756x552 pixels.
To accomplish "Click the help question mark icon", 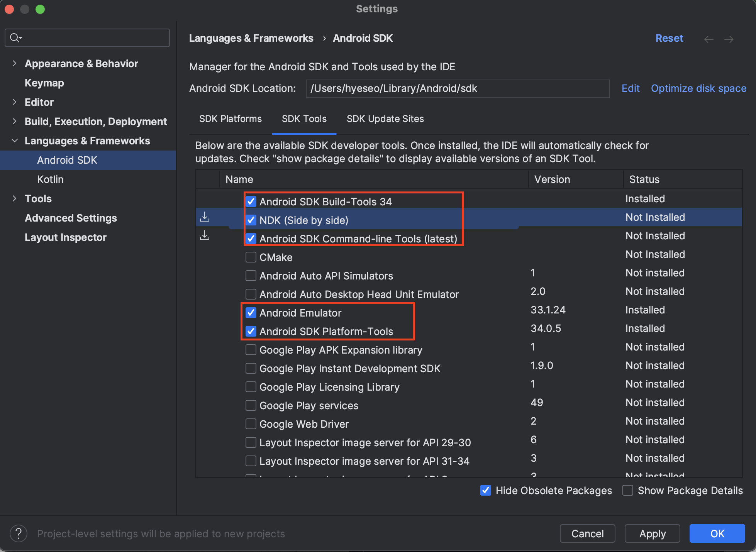I will (19, 533).
